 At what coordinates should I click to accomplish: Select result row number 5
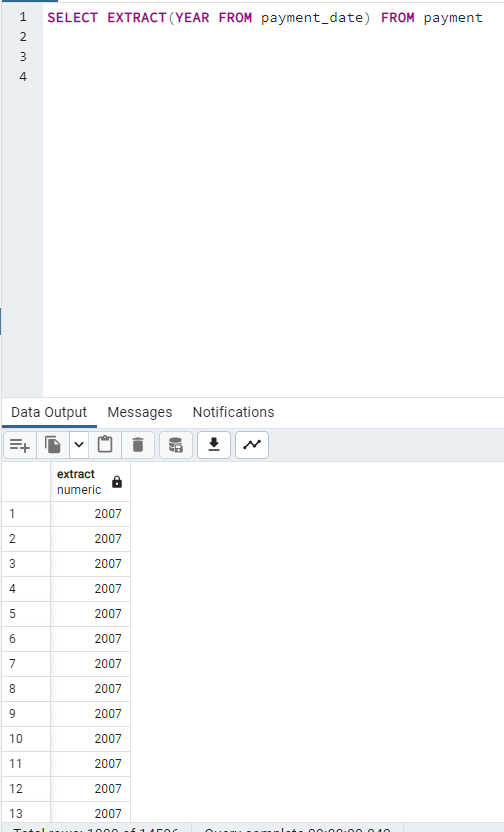click(26, 613)
